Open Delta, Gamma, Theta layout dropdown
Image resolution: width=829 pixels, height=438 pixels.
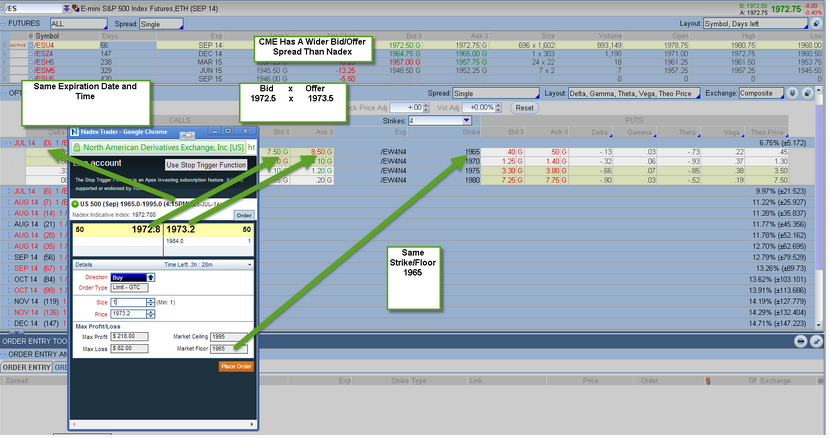(633, 94)
